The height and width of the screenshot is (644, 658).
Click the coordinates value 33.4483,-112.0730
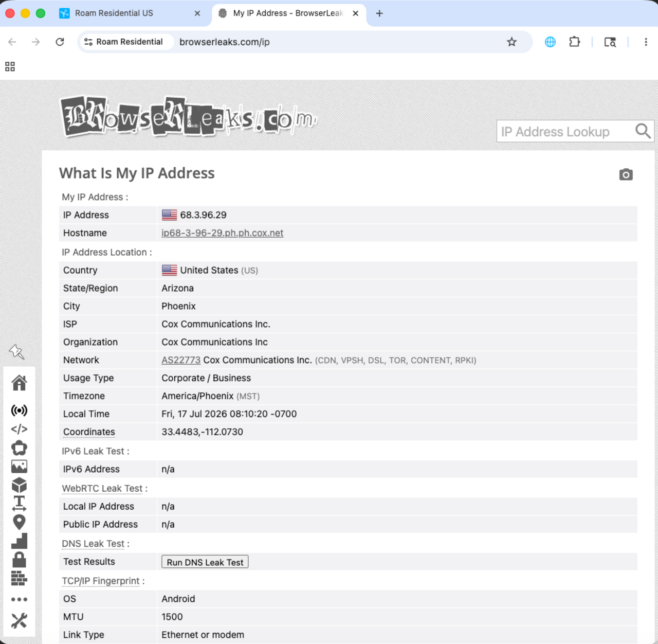tap(202, 432)
